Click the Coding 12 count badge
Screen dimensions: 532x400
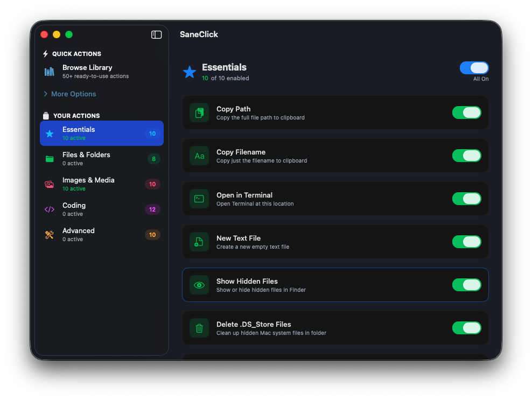tap(152, 209)
